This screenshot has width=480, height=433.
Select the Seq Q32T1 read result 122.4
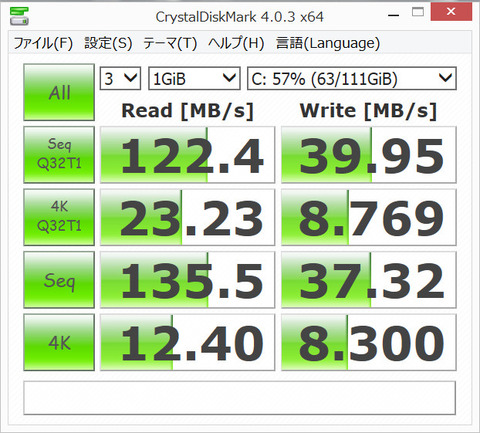click(x=188, y=155)
